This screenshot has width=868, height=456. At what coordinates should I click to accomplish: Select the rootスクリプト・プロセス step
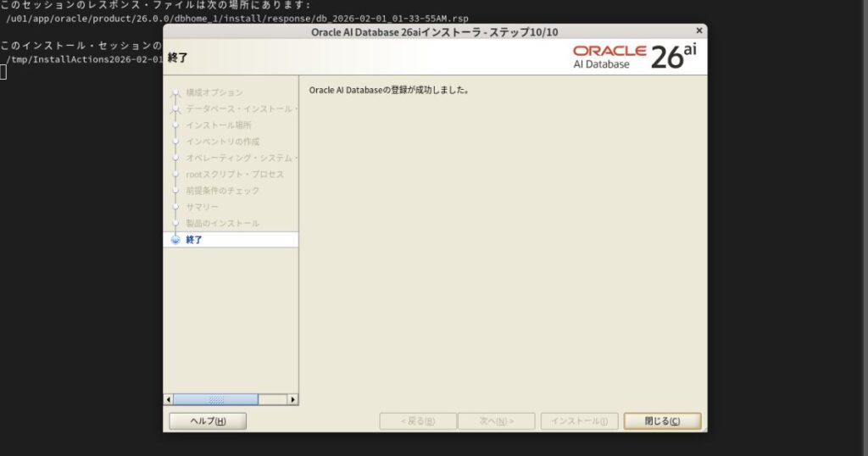coord(235,175)
